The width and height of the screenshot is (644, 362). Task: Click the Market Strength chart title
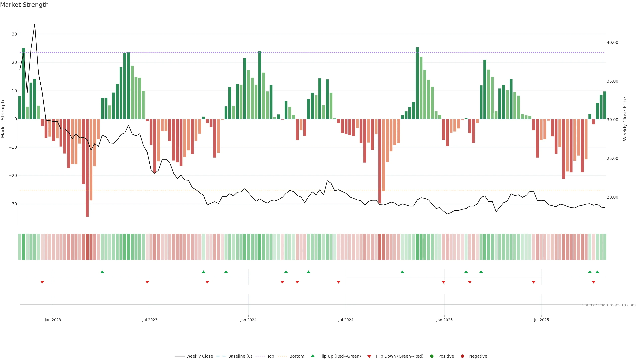(x=24, y=5)
